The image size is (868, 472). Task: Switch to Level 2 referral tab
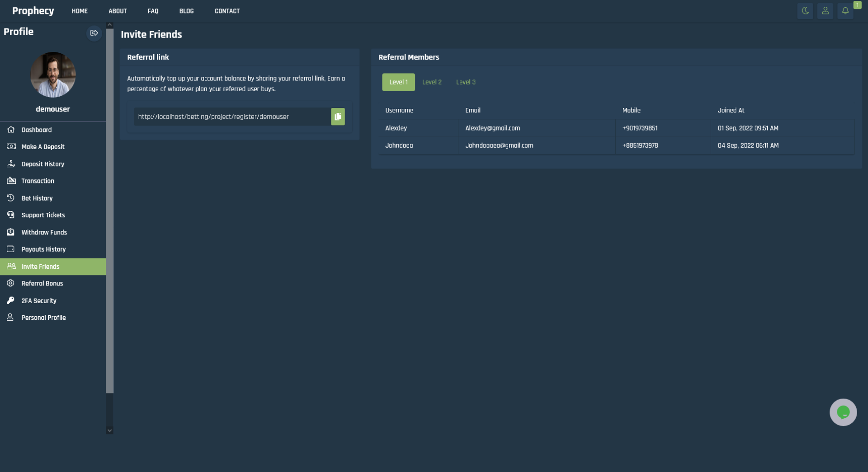click(x=432, y=82)
